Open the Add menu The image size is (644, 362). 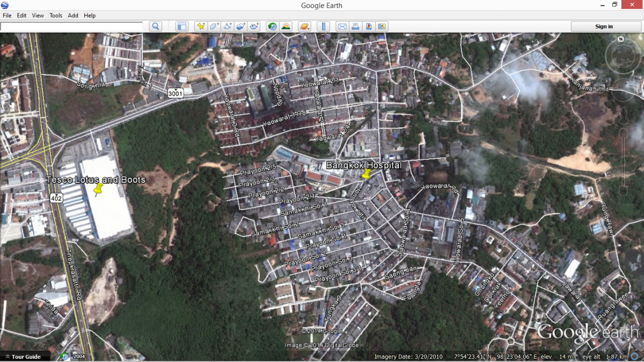[x=73, y=16]
